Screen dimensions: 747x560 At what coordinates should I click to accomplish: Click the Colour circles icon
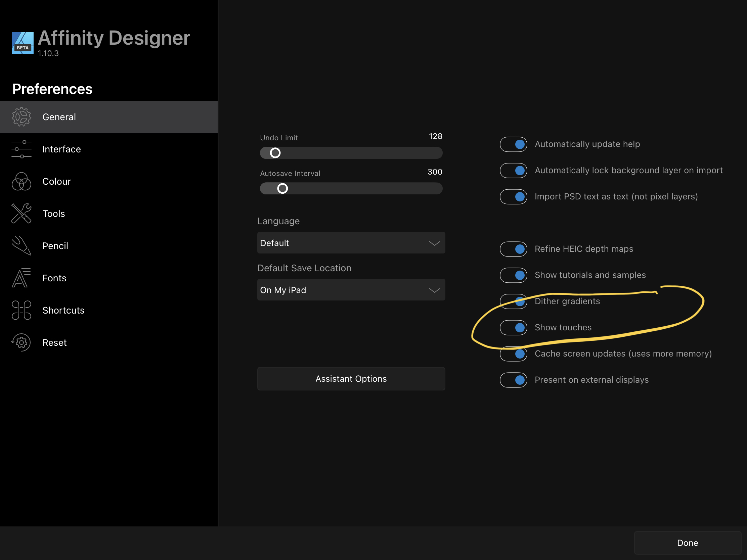click(x=21, y=181)
